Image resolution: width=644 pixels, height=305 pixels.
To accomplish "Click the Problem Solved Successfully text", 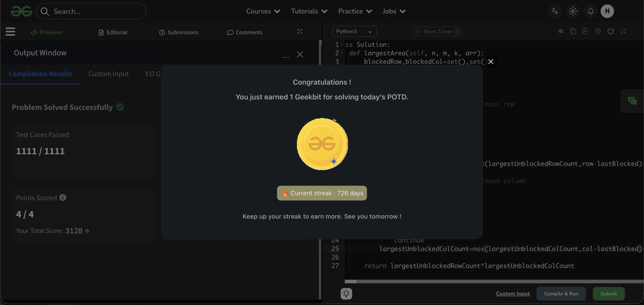I will (x=62, y=107).
